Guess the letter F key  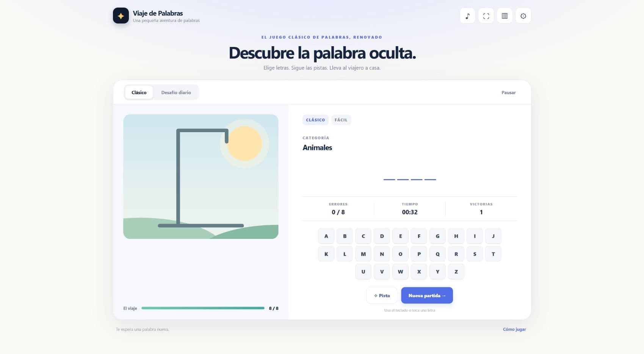pos(419,236)
